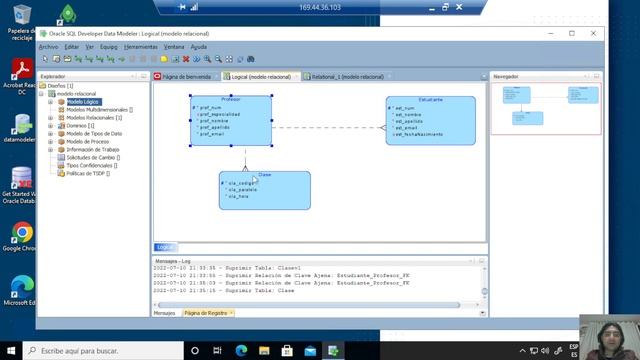
Task: Open the Herramientas menu
Action: pos(140,47)
